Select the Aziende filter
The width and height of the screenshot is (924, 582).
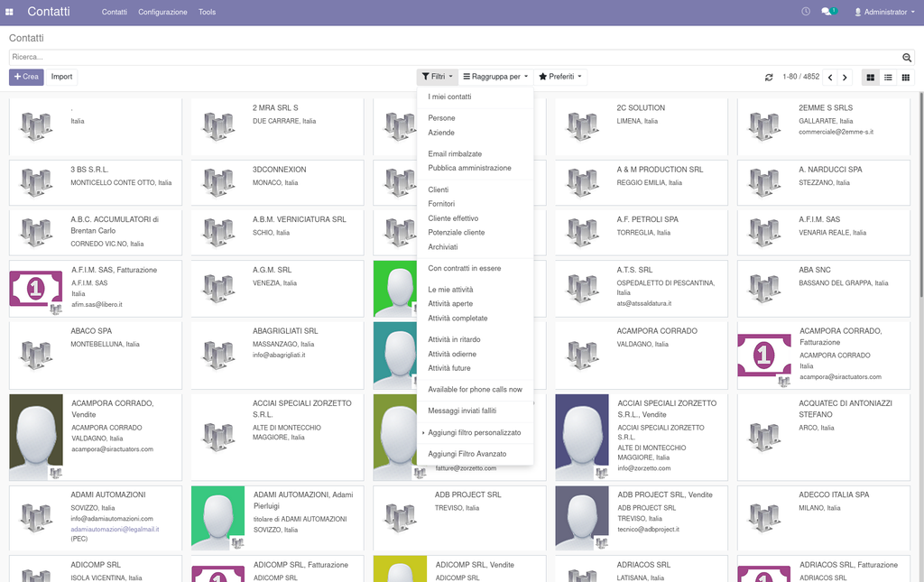[441, 133]
